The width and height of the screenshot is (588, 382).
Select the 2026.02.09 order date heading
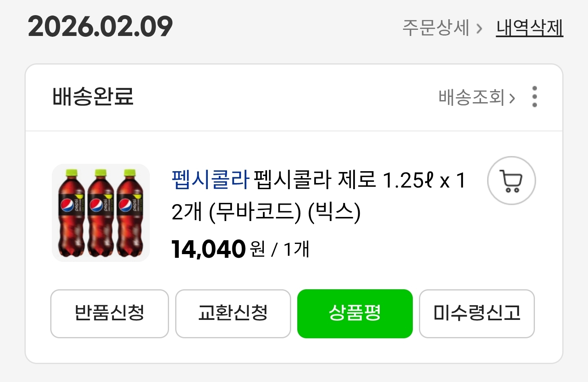click(x=100, y=27)
